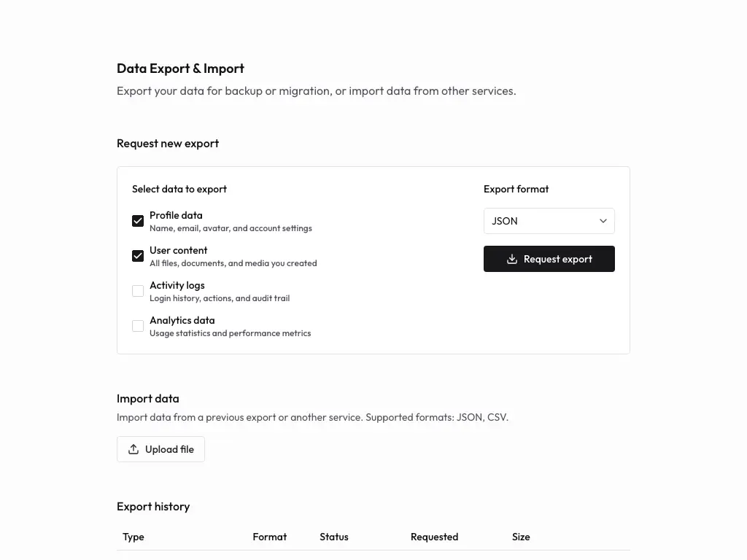Click the upload arrow icon on Upload file button
This screenshot has height=560, width=747.
pos(133,449)
